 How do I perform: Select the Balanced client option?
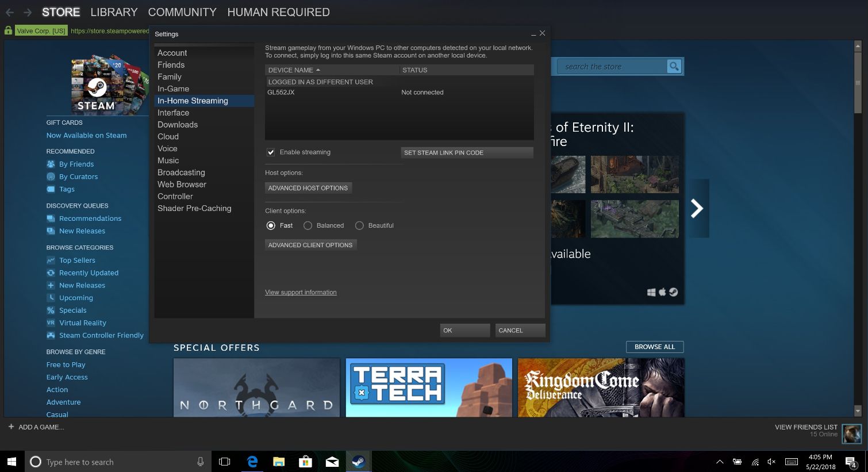(308, 225)
